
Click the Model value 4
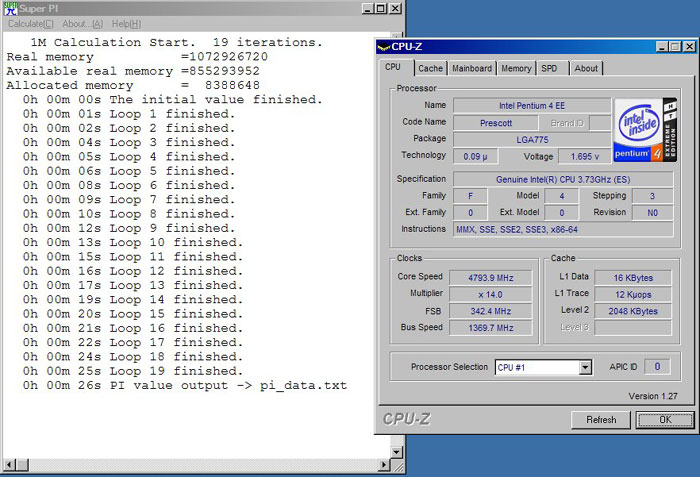(x=562, y=196)
